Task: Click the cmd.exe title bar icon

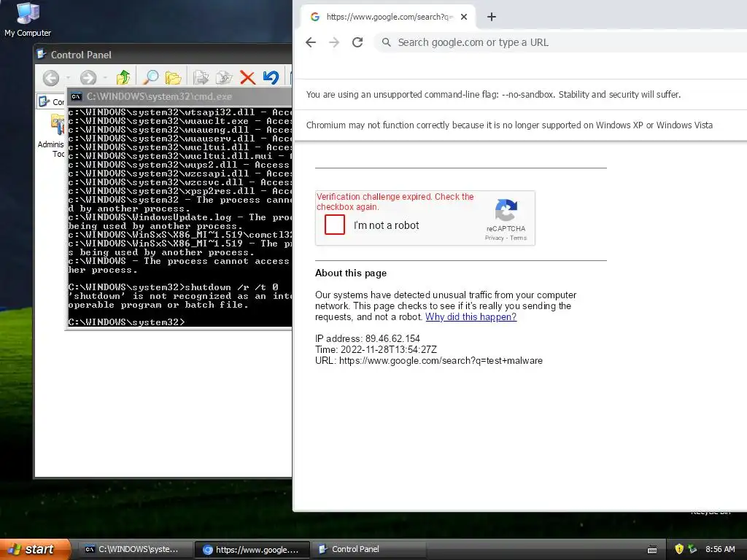Action: [76, 97]
